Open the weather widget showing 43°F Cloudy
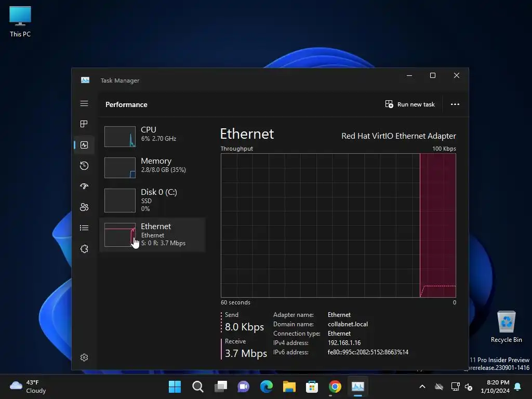Screen dimensions: 532x399 (28, 387)
